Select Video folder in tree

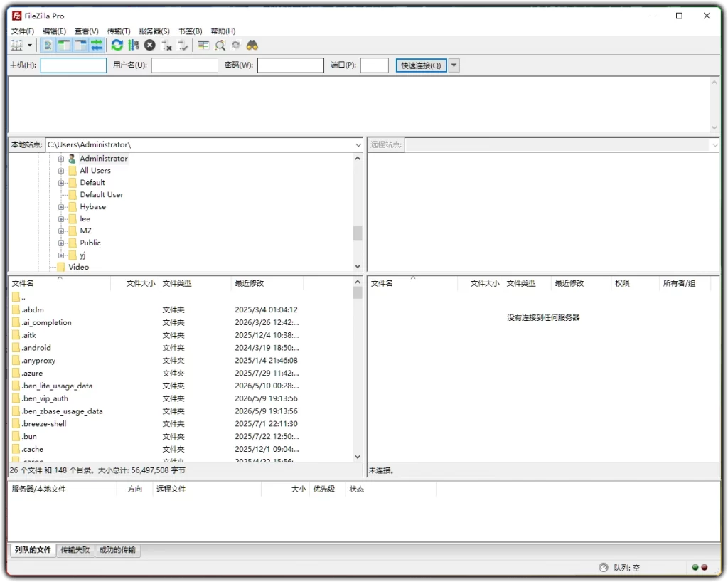click(x=78, y=267)
